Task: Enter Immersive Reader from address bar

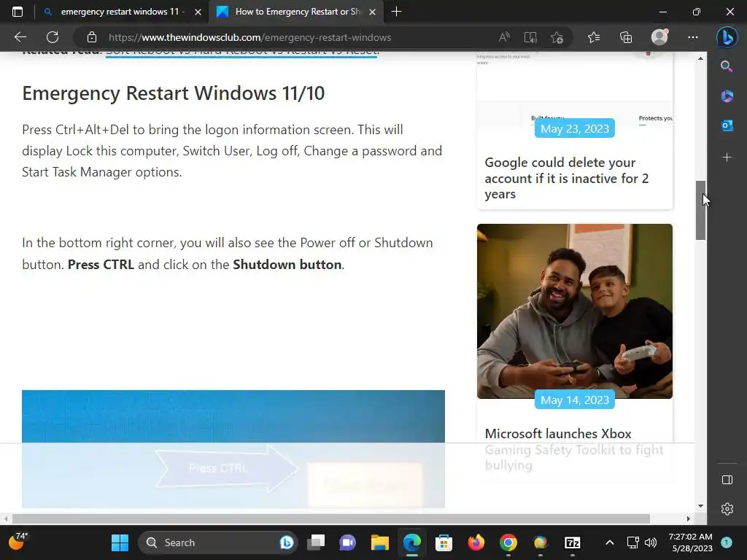Action: 530,37
